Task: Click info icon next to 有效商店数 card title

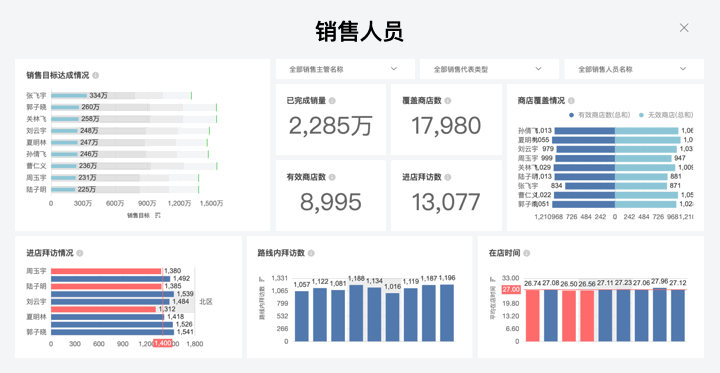Action: pyautogui.click(x=332, y=177)
